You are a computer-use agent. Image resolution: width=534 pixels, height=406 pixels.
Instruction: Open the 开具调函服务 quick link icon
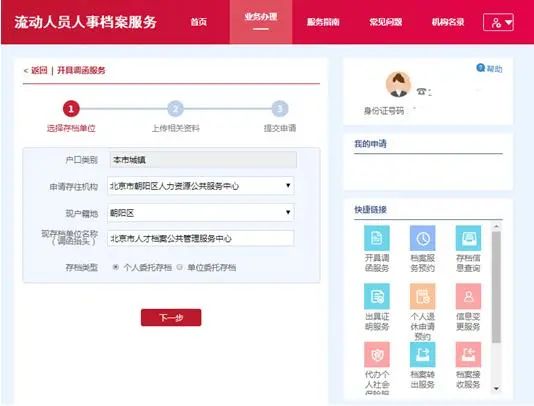click(377, 238)
